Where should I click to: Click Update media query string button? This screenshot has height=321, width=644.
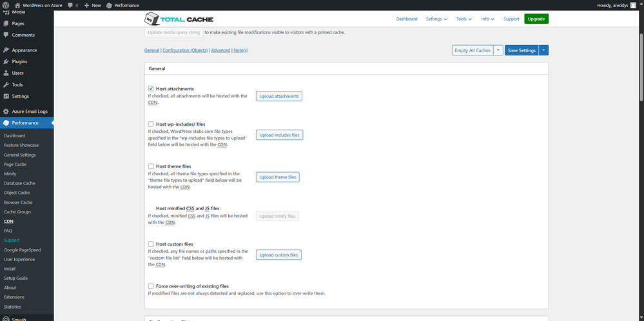click(174, 32)
